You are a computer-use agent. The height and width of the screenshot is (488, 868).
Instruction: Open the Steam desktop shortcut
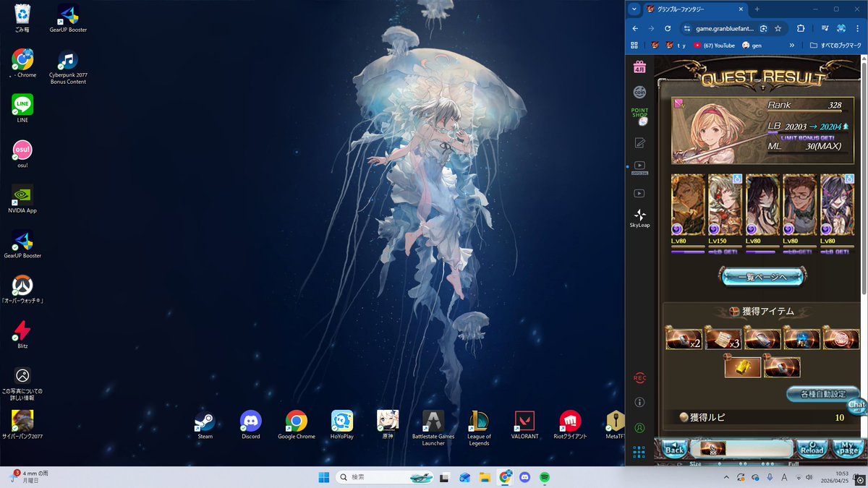205,426
